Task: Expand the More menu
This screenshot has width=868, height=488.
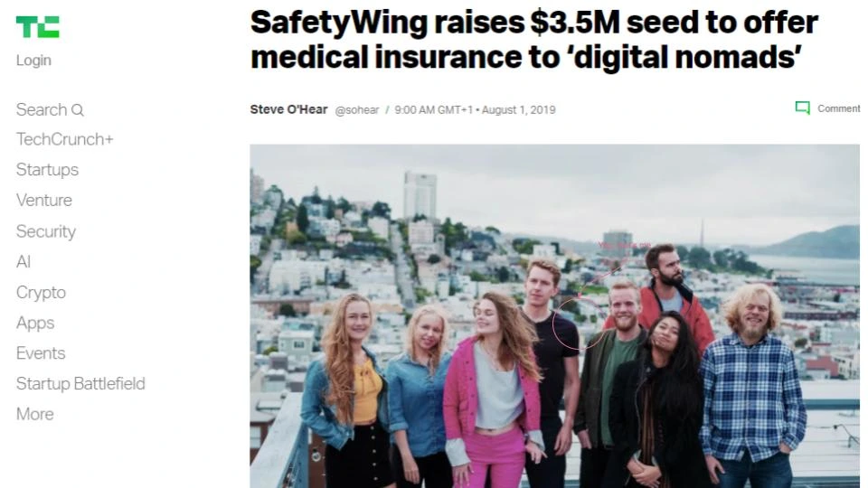Action: pyautogui.click(x=35, y=414)
